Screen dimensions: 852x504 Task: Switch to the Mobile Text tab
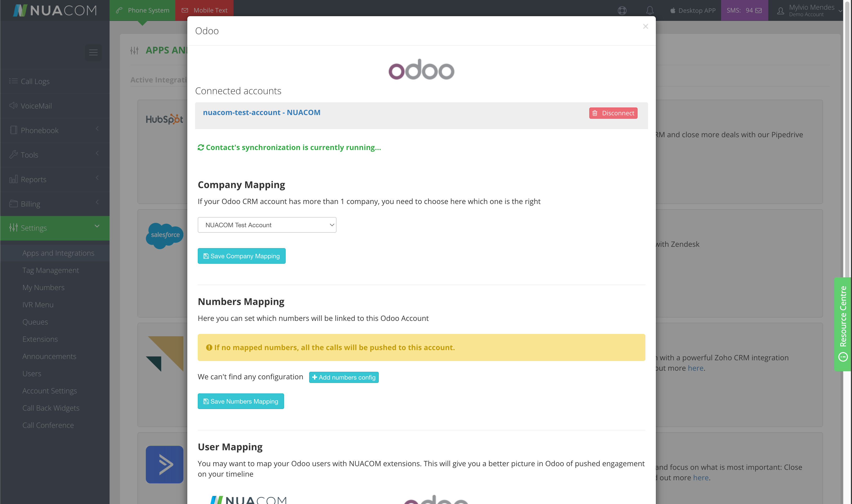click(x=205, y=10)
